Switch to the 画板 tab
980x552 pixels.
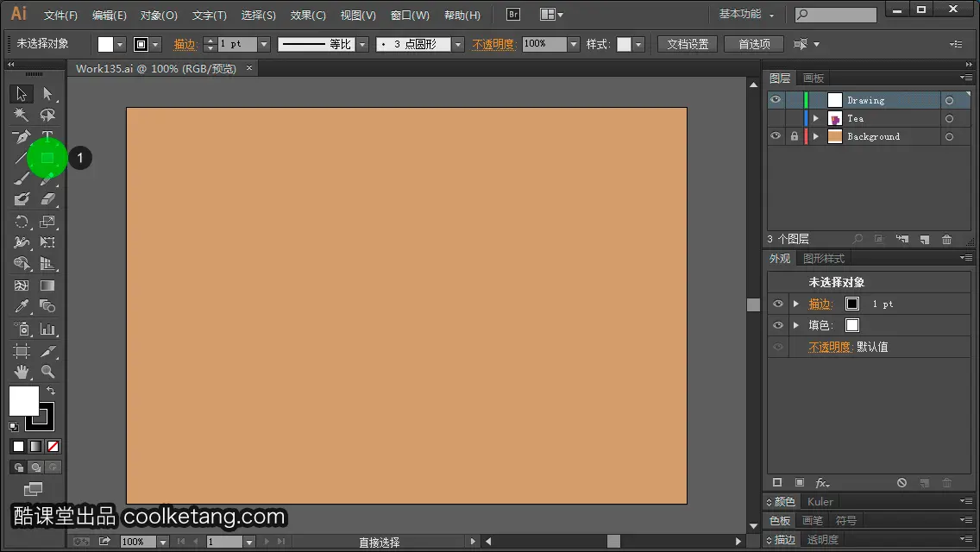pyautogui.click(x=814, y=78)
